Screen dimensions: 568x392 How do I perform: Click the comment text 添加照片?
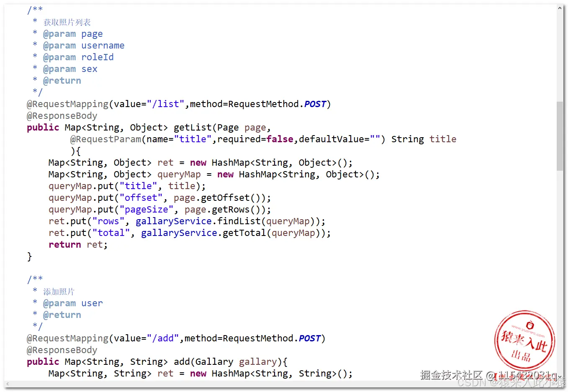tap(59, 292)
